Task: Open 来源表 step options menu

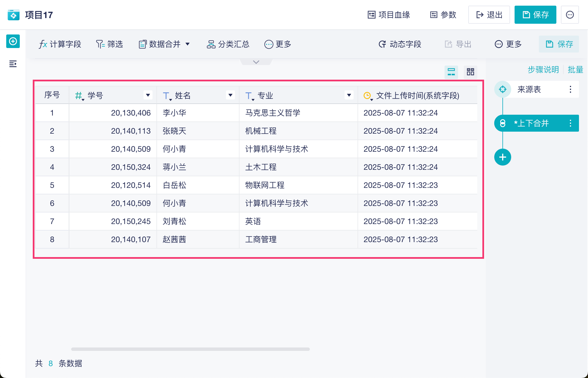Action: click(570, 89)
